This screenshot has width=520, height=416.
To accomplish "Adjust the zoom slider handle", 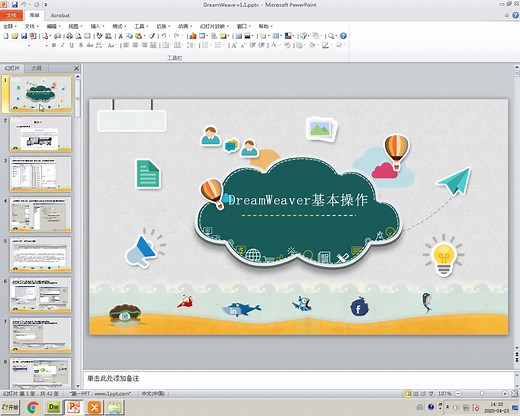I will click(x=482, y=394).
